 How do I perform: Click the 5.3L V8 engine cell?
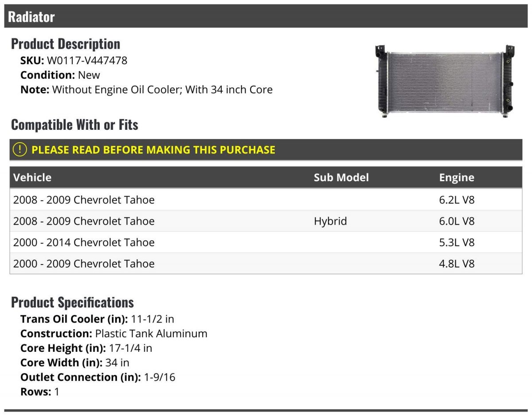(457, 242)
